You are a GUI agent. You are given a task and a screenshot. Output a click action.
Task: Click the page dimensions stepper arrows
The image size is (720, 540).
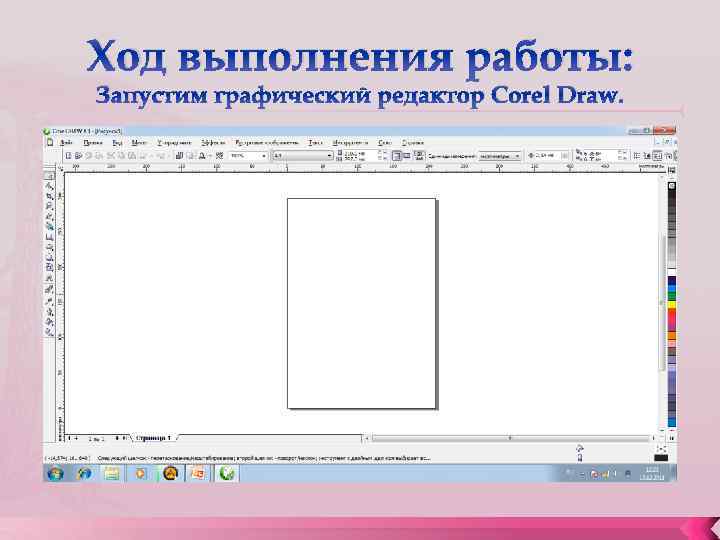coord(383,156)
